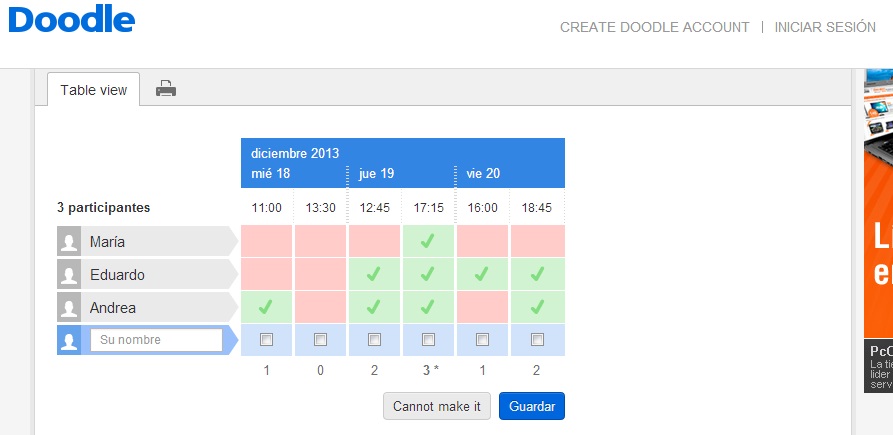Click Eduardo's participant avatar icon

click(69, 274)
